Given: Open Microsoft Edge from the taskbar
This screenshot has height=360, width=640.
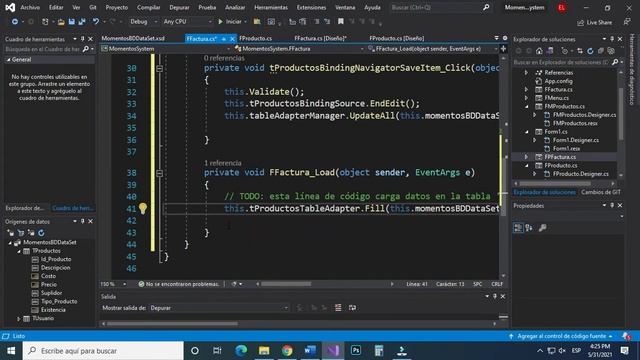Looking at the screenshot, I should [x=241, y=351].
